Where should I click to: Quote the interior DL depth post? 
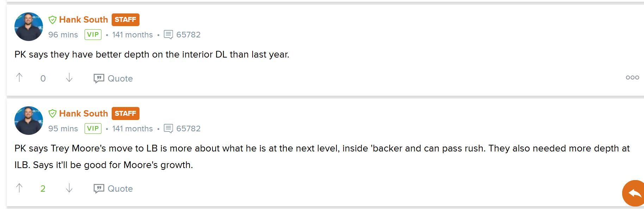click(113, 78)
